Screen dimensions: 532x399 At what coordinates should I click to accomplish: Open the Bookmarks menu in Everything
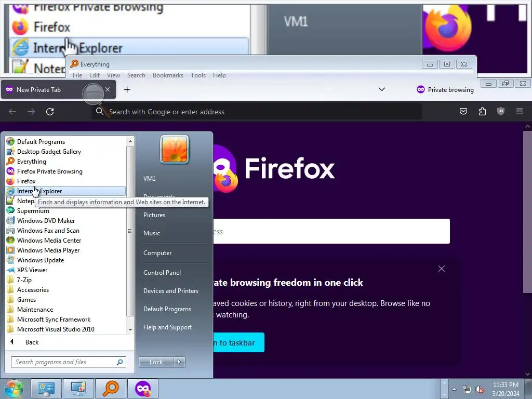coord(168,75)
